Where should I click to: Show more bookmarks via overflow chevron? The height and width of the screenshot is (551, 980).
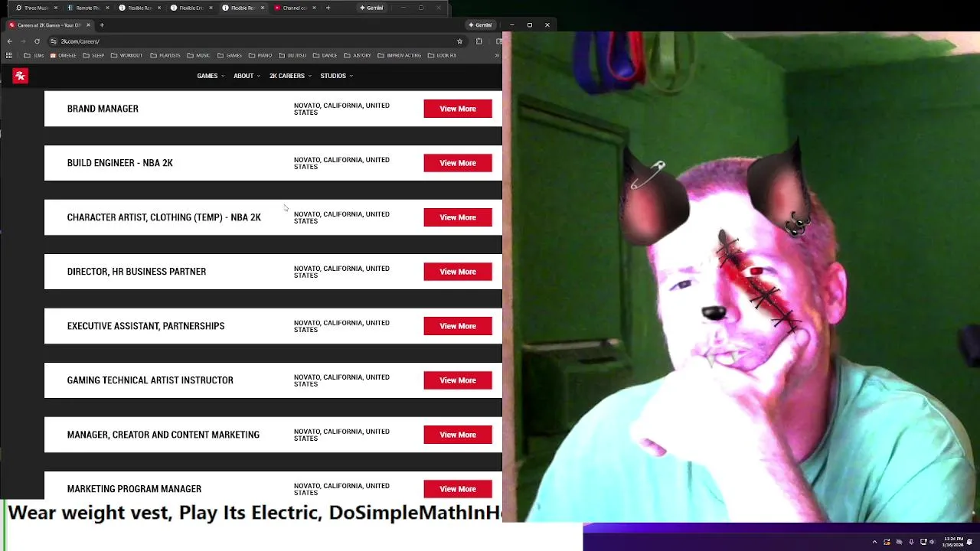496,55
